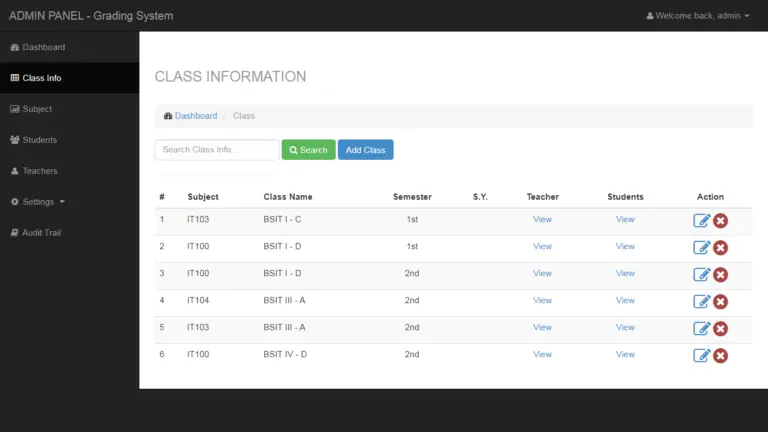Click edit icon for row 4 IT104
The width and height of the screenshot is (768, 432).
click(x=701, y=301)
